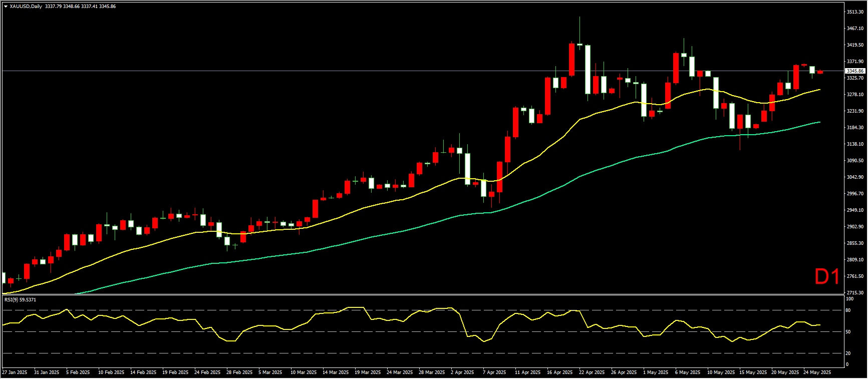Click the 24 May 2025 date label
Viewport: 868px width, 379px height.
(x=817, y=372)
